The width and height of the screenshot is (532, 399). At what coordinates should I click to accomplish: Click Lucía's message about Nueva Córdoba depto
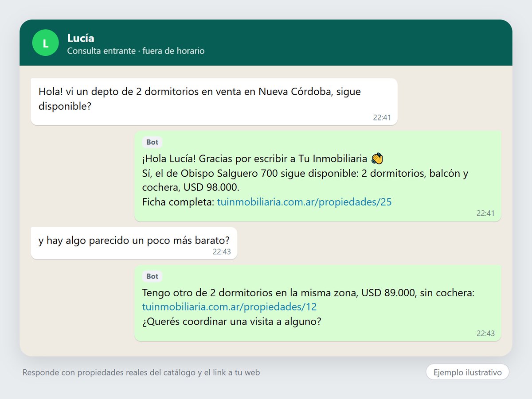pos(214,102)
